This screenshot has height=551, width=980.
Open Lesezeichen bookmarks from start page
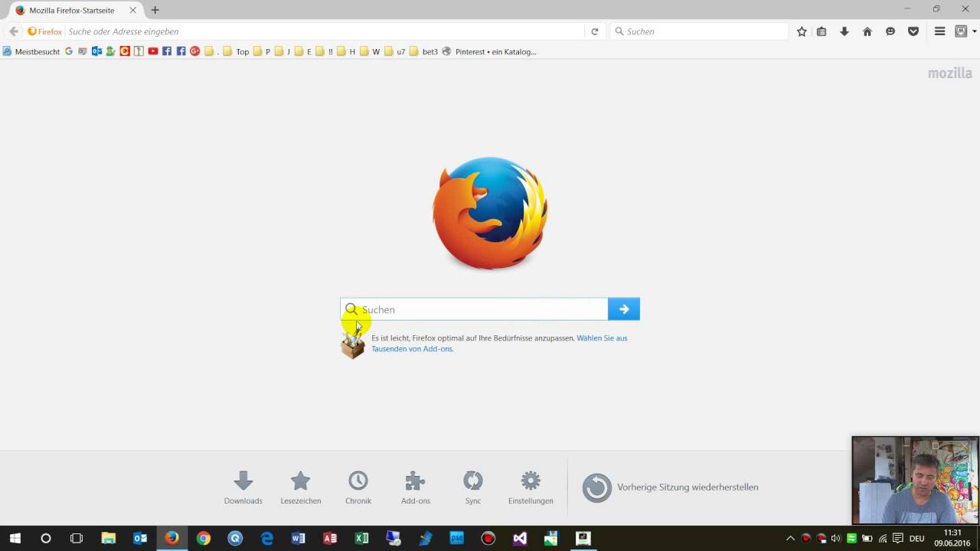(300, 487)
